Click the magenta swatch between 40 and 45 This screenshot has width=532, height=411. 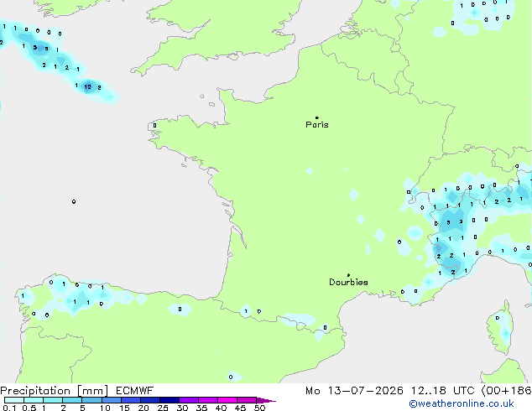227,400
